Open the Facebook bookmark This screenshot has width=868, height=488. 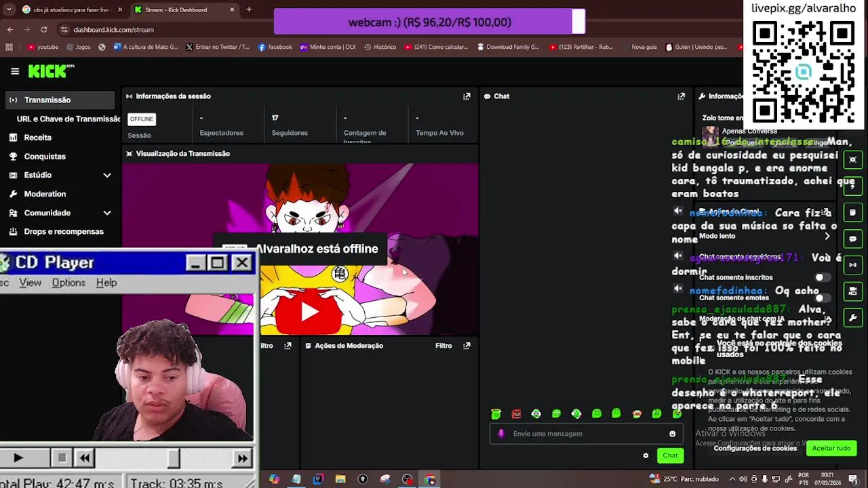click(275, 47)
